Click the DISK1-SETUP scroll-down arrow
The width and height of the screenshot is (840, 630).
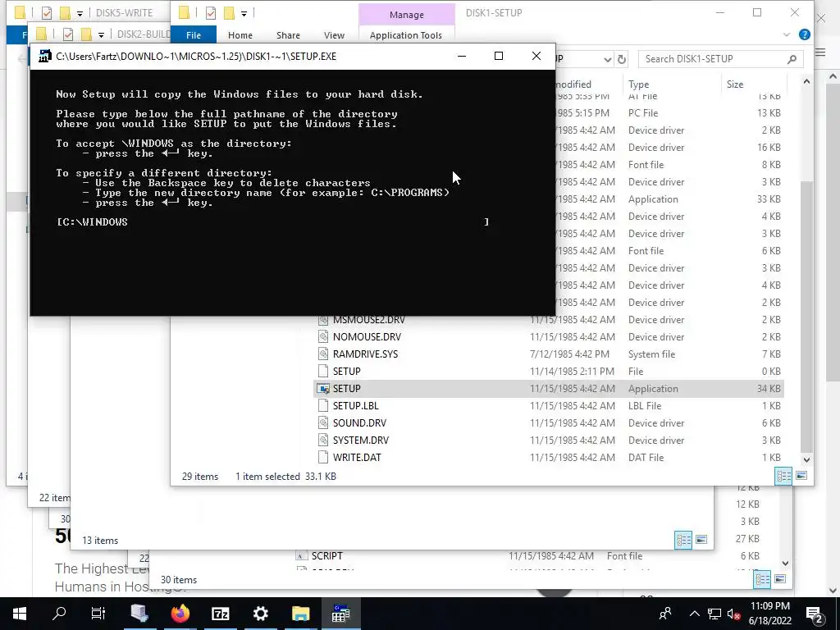[806, 459]
